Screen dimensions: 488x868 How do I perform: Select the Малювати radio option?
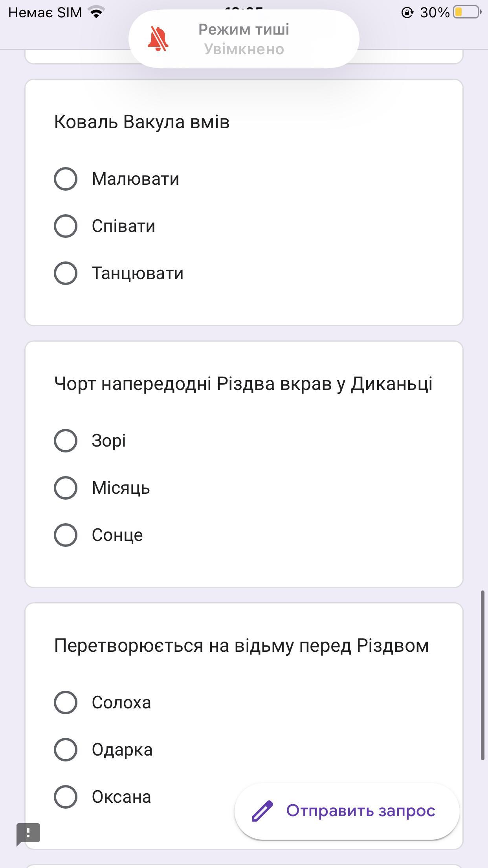pos(66,179)
